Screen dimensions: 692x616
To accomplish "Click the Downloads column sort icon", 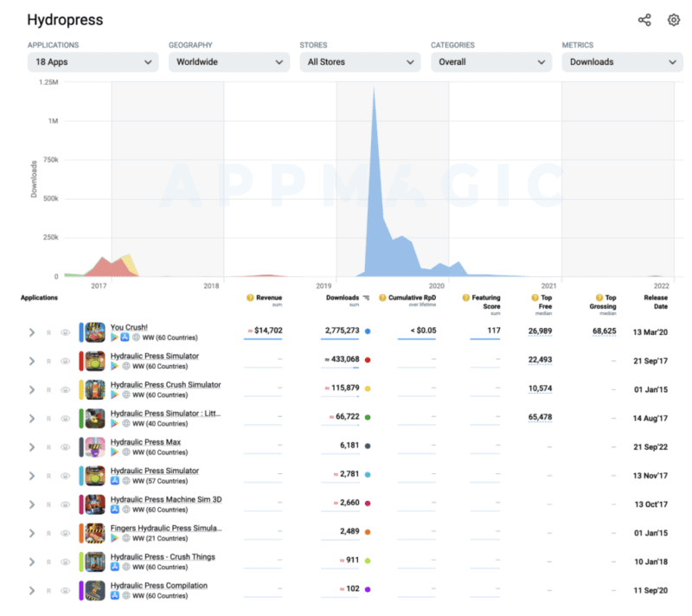I will (366, 298).
